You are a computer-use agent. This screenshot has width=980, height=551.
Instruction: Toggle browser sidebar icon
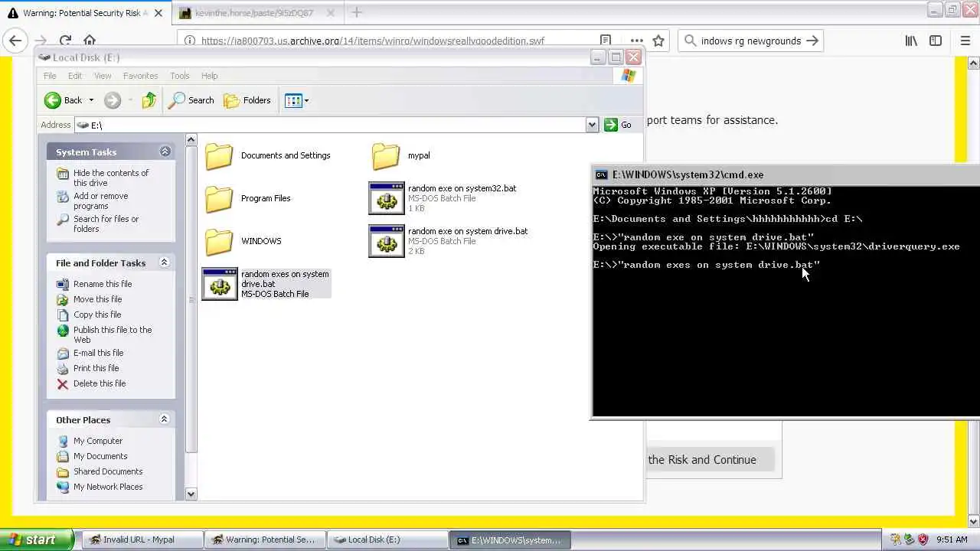click(x=936, y=41)
